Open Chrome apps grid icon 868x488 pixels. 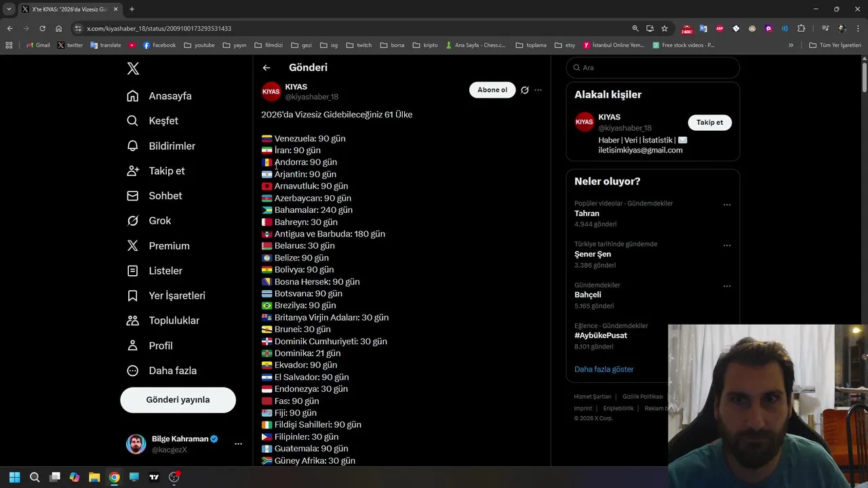(9, 45)
